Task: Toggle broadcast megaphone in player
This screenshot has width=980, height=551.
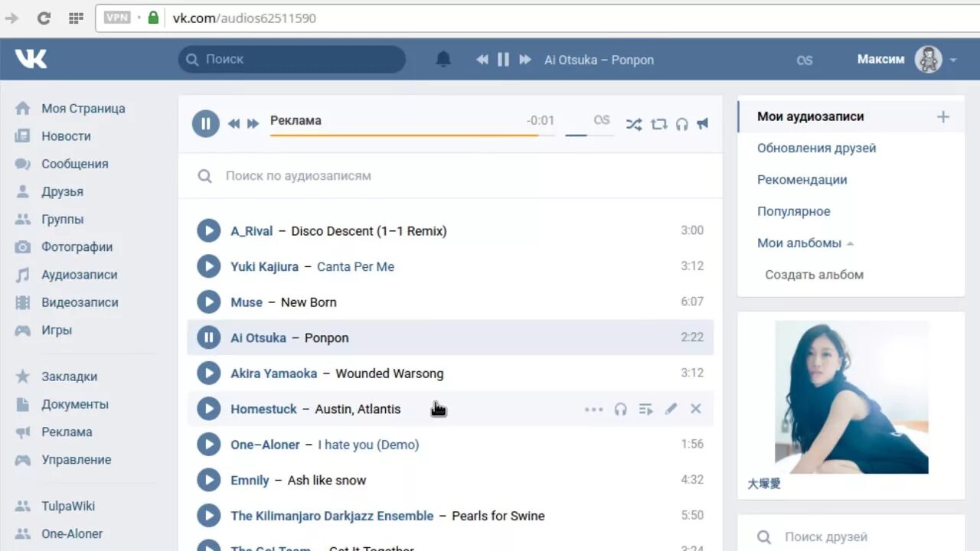Action: pyautogui.click(x=703, y=124)
